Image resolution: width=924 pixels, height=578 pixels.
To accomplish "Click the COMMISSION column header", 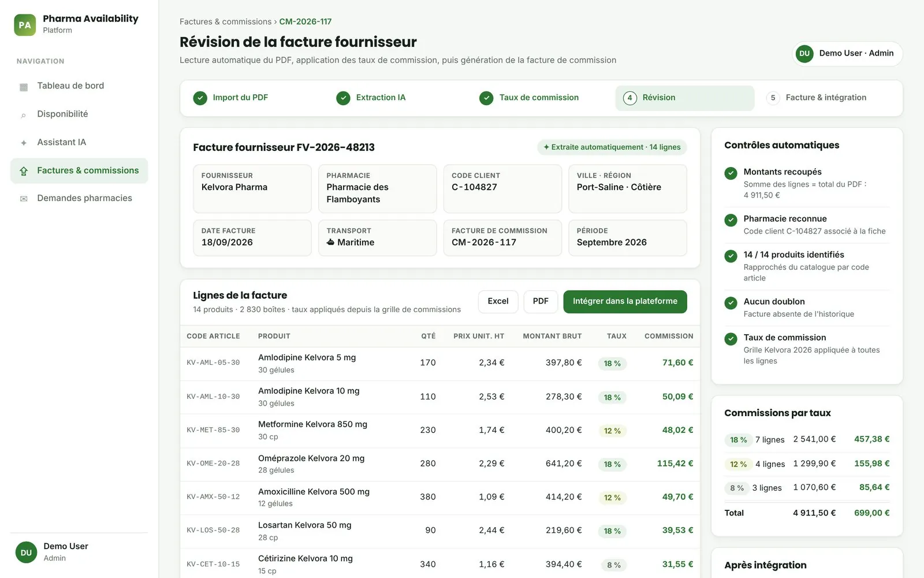I will click(669, 336).
